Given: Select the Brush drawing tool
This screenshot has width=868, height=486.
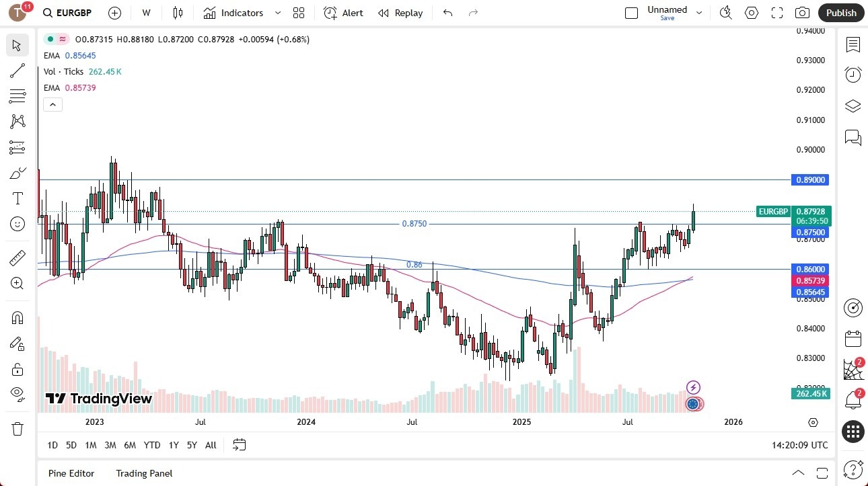Looking at the screenshot, I should (x=17, y=171).
